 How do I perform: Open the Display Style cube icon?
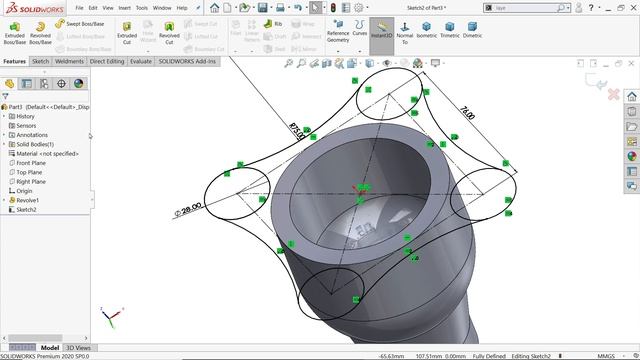pos(369,63)
